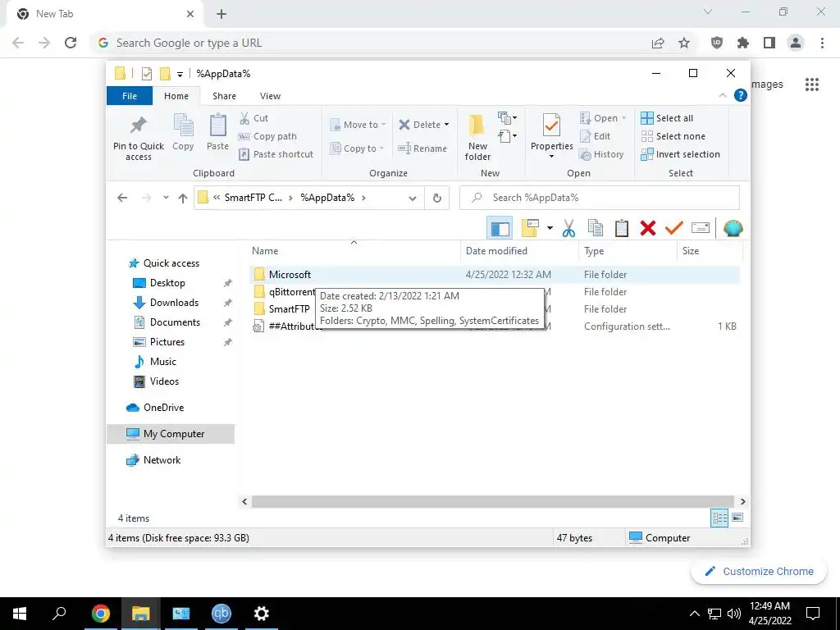Click Select none in ribbon
This screenshot has width=840, height=630.
pos(673,136)
